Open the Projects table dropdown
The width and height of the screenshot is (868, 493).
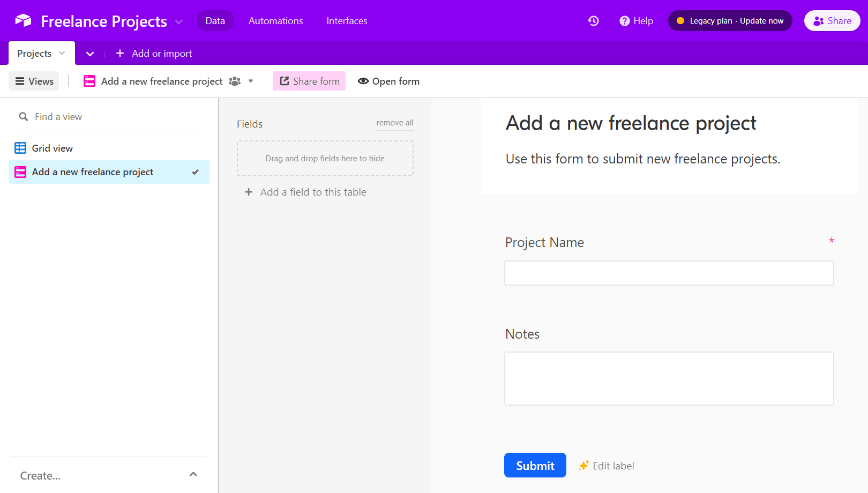61,53
